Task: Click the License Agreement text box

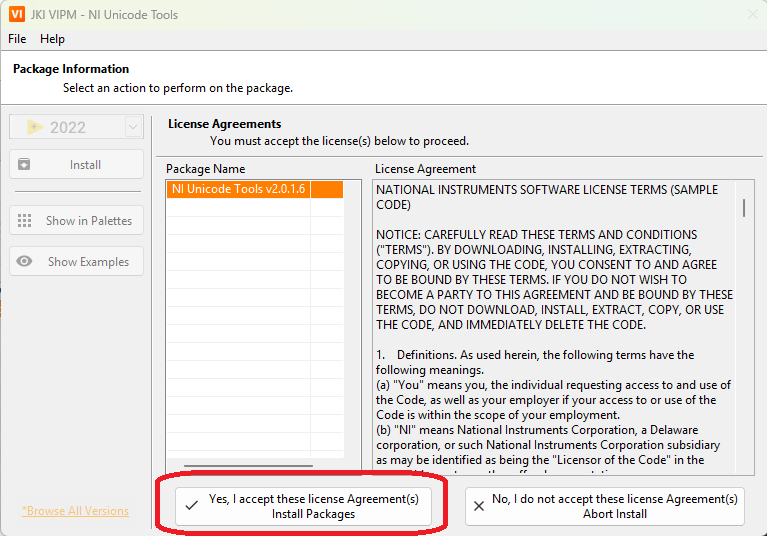Action: point(563,327)
